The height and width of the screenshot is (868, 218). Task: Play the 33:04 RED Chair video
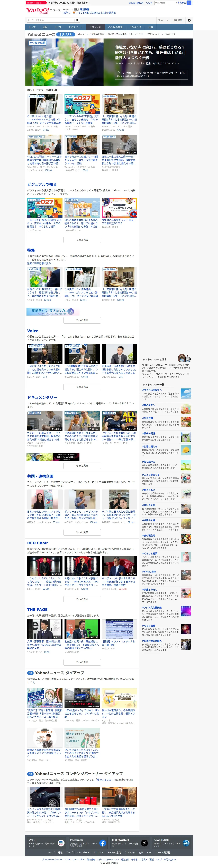coord(45,566)
